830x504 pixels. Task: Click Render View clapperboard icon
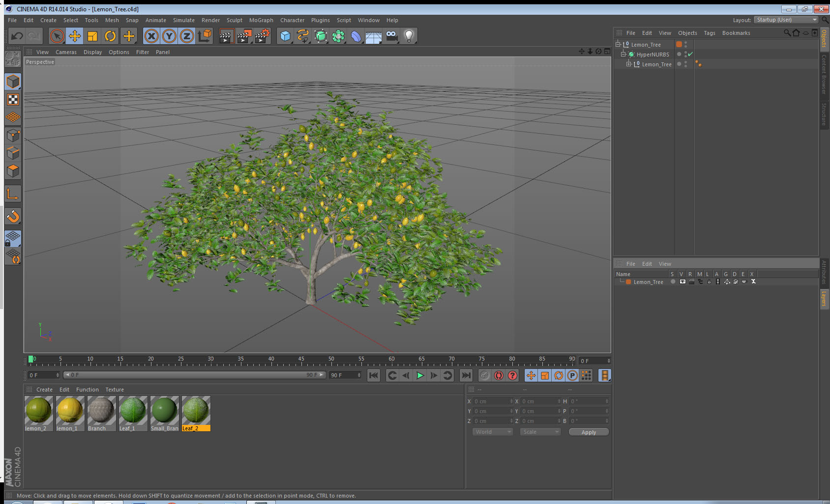226,36
